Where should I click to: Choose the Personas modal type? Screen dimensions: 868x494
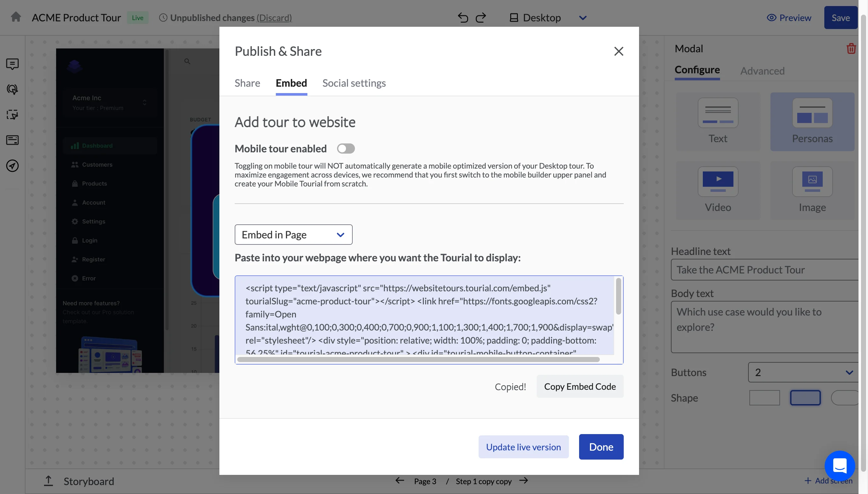[x=812, y=121]
